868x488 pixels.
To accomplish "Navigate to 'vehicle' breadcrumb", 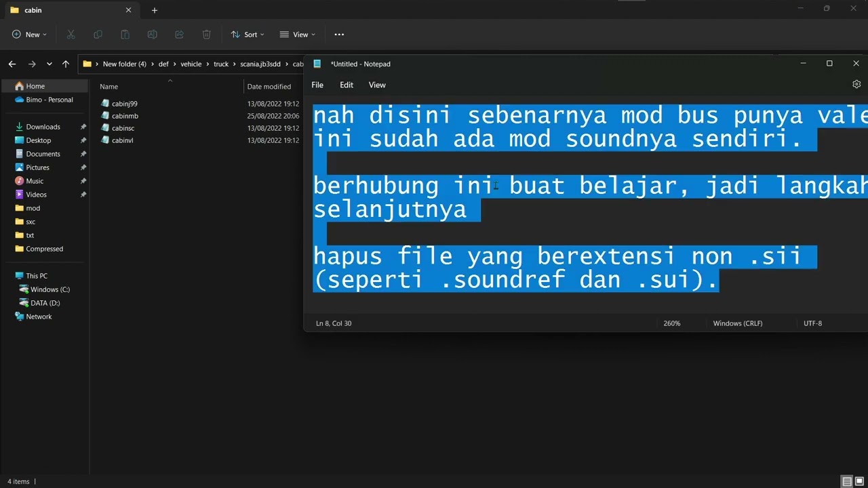I will point(191,64).
